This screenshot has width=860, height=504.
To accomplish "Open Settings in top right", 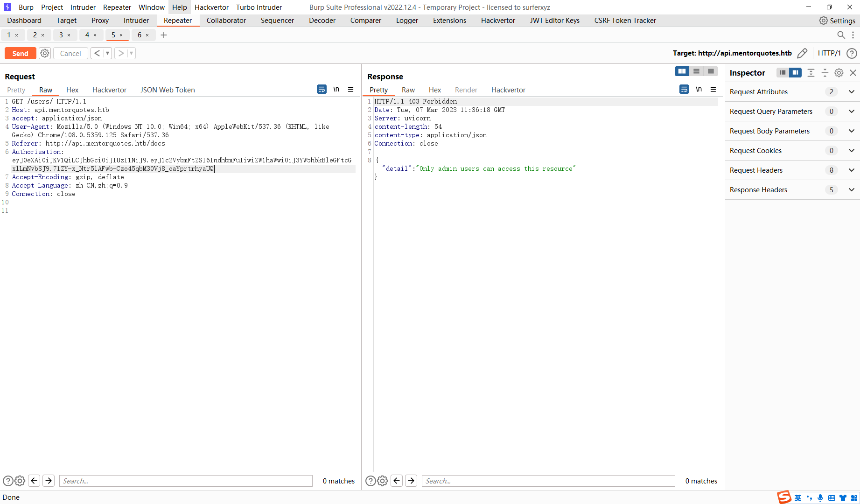I will tap(837, 21).
